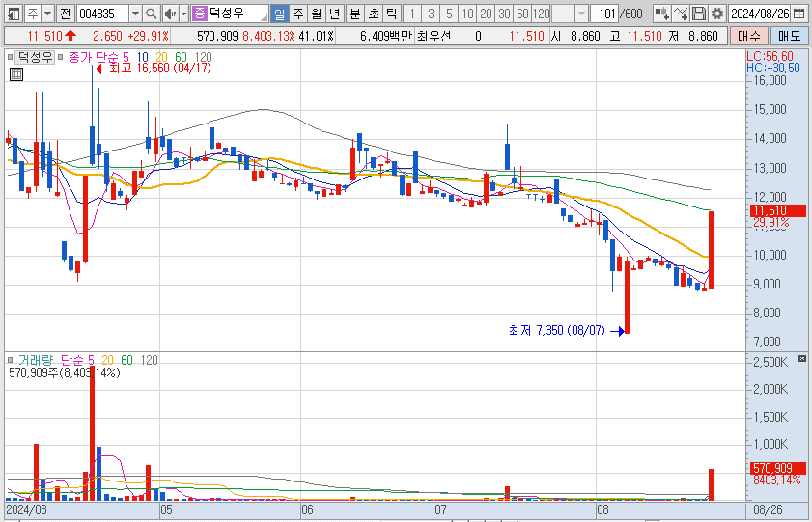Select the 60-day moving average legend

[181, 57]
